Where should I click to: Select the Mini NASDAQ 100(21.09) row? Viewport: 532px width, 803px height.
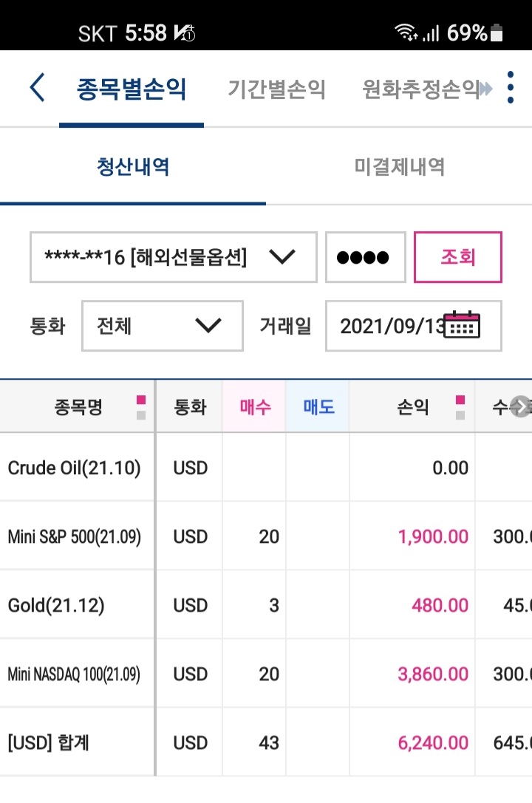[x=266, y=674]
